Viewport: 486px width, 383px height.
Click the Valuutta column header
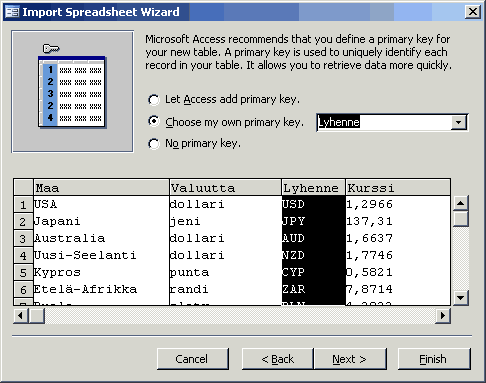pos(225,188)
